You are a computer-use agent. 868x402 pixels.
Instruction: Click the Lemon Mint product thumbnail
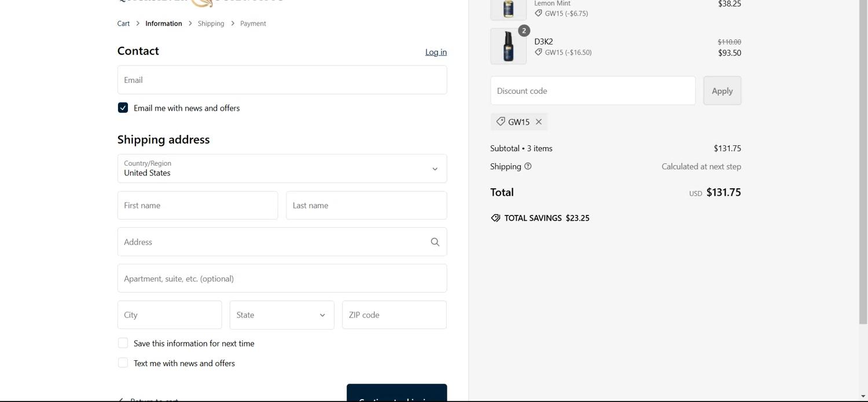(508, 9)
